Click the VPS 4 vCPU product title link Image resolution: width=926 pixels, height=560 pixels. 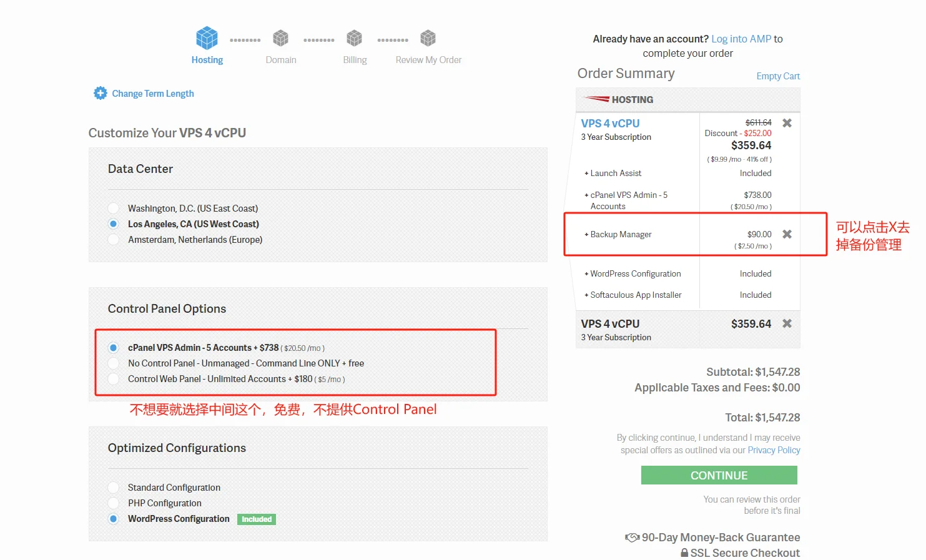610,124
